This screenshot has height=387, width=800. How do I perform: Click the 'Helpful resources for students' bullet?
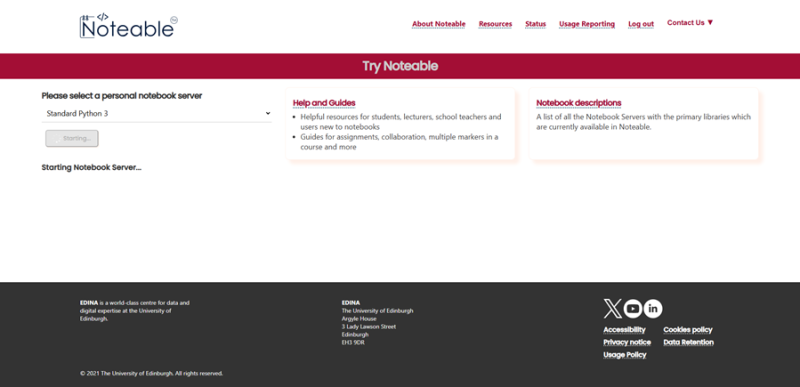401,122
